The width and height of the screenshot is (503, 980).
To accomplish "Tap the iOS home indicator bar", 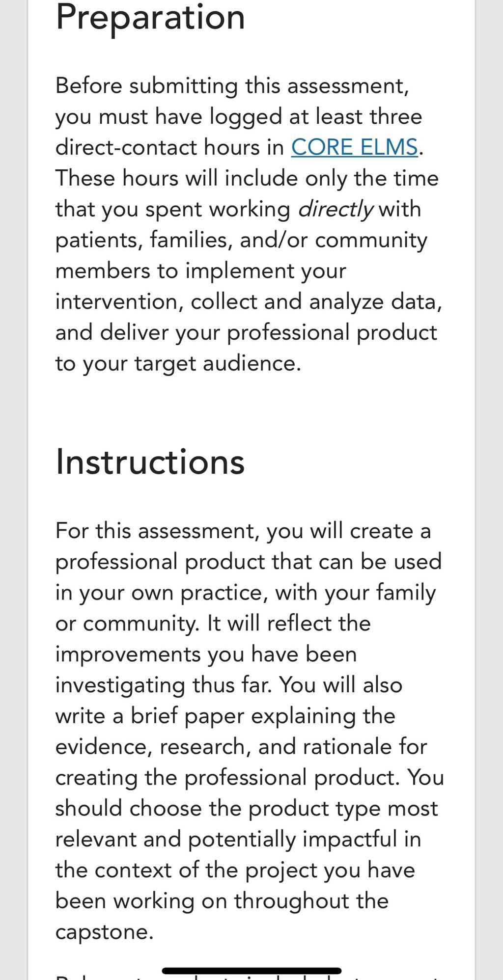I will click(251, 971).
